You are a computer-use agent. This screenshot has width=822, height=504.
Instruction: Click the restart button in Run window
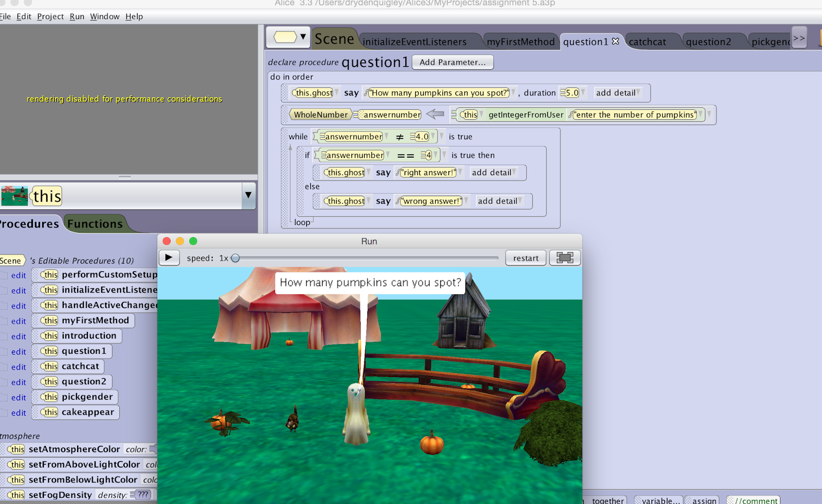526,258
